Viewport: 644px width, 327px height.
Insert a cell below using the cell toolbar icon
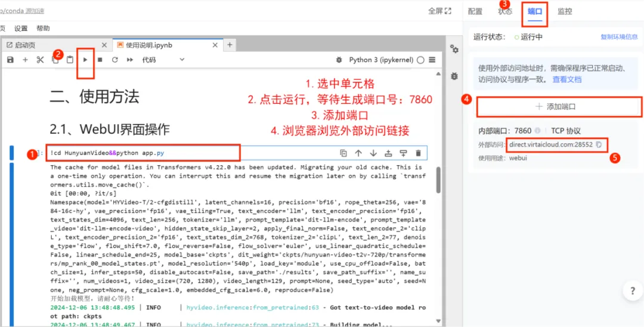tap(403, 153)
